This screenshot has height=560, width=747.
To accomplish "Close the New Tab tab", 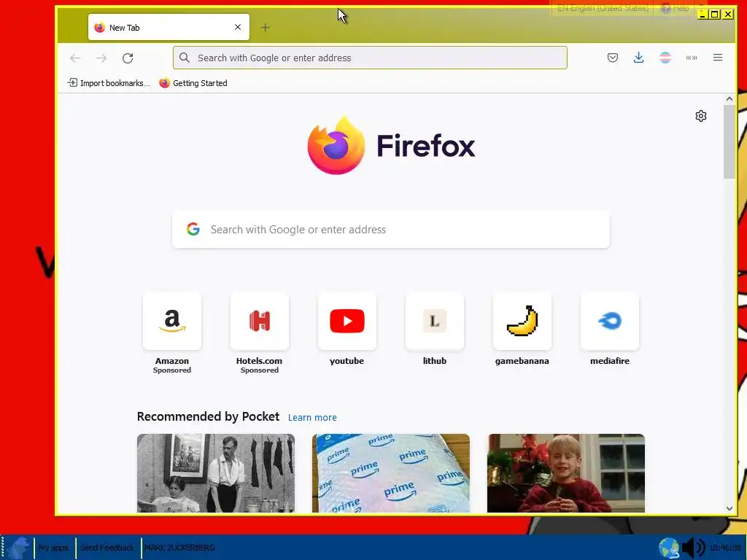I will (238, 27).
